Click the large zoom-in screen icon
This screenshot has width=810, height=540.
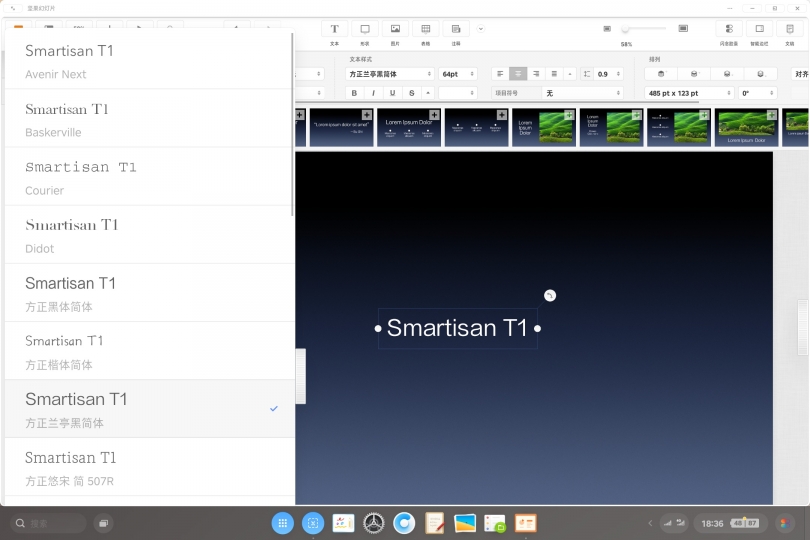click(x=683, y=28)
